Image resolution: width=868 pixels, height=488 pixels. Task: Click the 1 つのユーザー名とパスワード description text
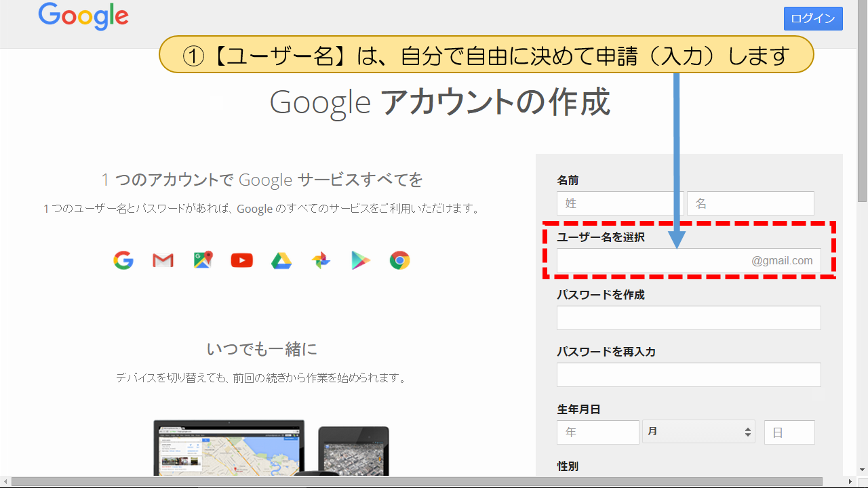[x=262, y=209]
